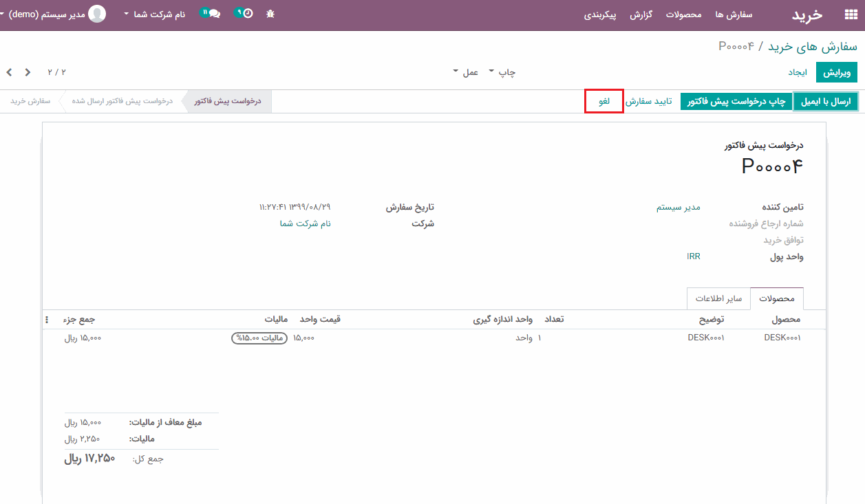Click the مالیات %۱۵.۰۰ tax tag
This screenshot has width=865, height=504.
(x=259, y=338)
